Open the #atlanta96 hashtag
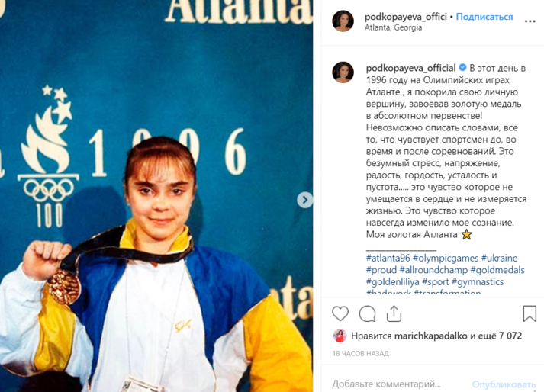This screenshot has width=544, height=392. [388, 258]
